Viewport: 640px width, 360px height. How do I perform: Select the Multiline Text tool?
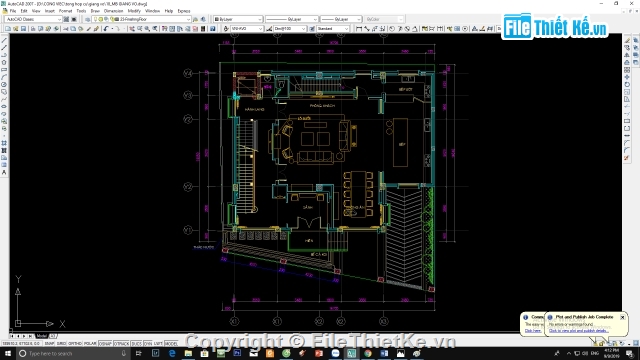tap(4, 173)
